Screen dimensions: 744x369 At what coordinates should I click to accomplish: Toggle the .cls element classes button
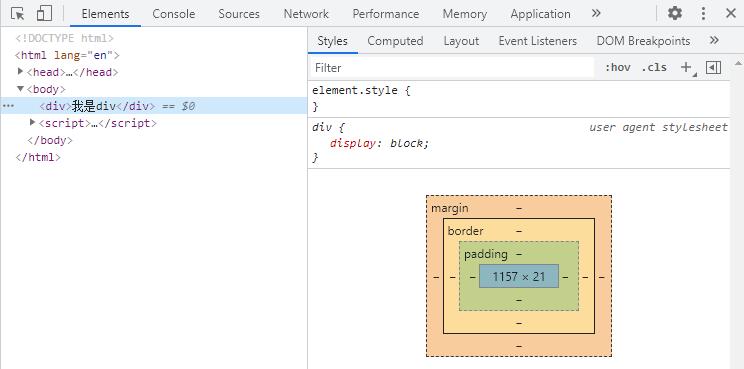tap(654, 68)
